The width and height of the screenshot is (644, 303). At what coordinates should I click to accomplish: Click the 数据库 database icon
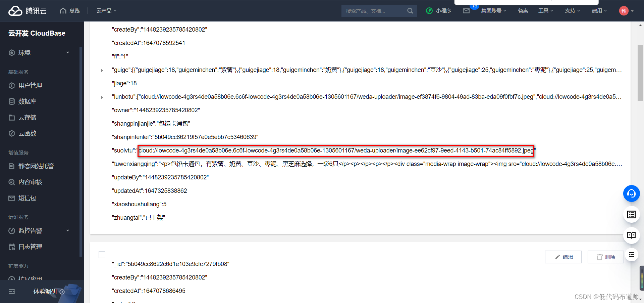click(x=12, y=101)
